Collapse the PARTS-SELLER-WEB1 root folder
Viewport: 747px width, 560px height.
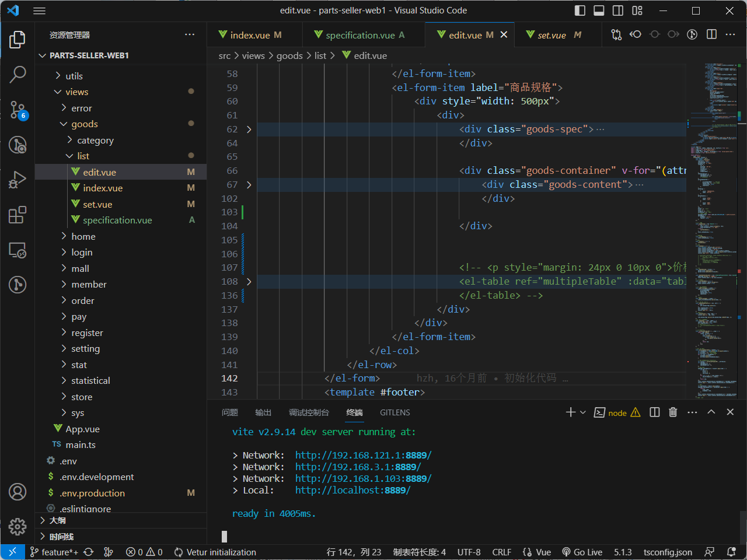point(121,55)
